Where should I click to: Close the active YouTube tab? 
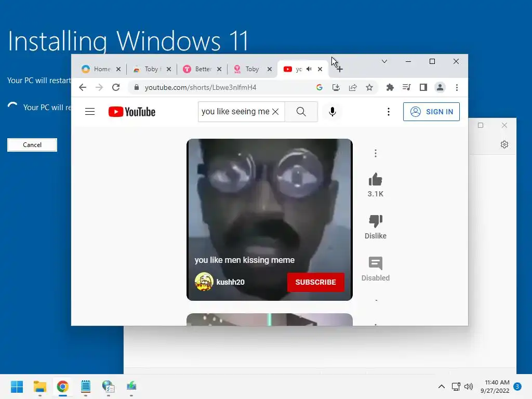tap(320, 69)
